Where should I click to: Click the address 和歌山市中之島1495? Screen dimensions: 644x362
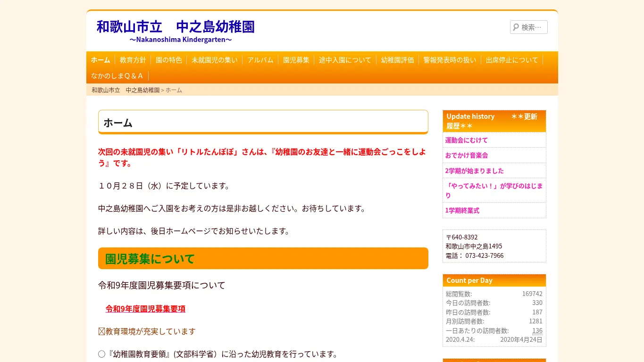coord(474,246)
